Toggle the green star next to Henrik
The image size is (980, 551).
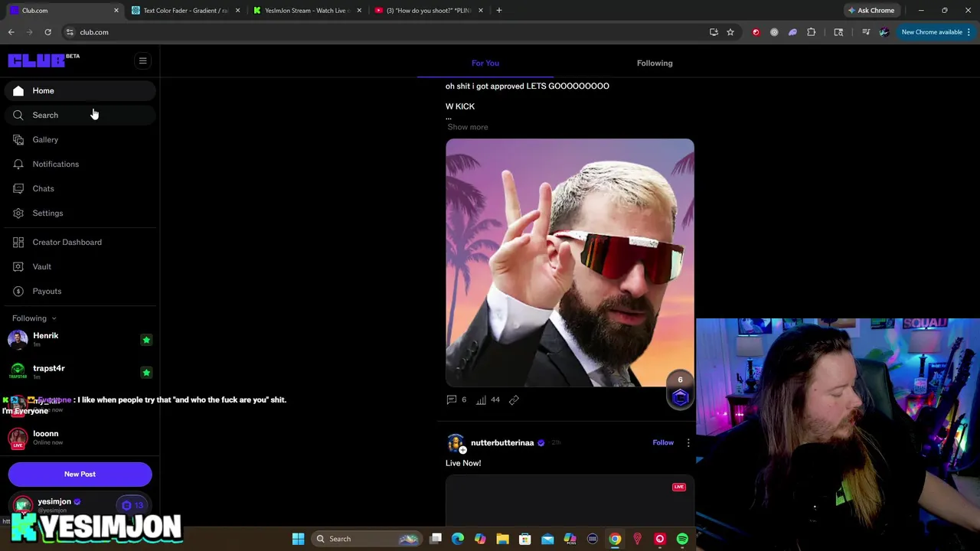click(x=146, y=340)
